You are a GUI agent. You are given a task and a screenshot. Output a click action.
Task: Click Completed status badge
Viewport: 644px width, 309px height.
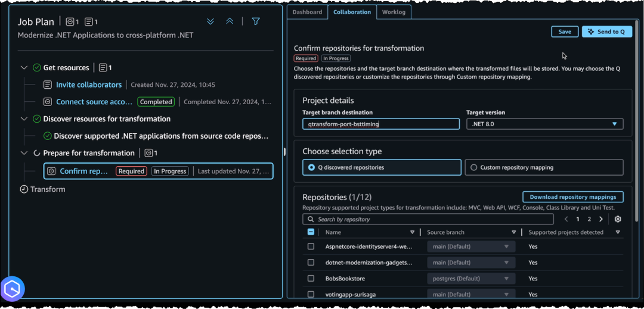pyautogui.click(x=156, y=102)
